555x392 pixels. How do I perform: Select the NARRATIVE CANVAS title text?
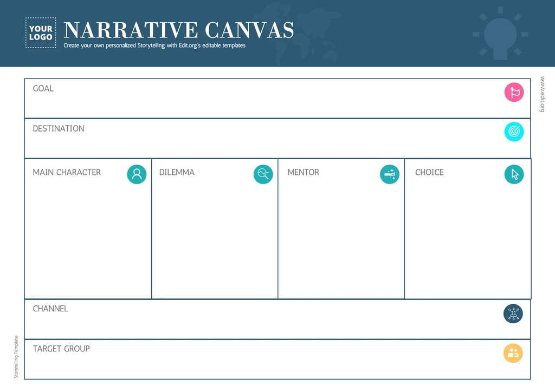[x=179, y=30]
